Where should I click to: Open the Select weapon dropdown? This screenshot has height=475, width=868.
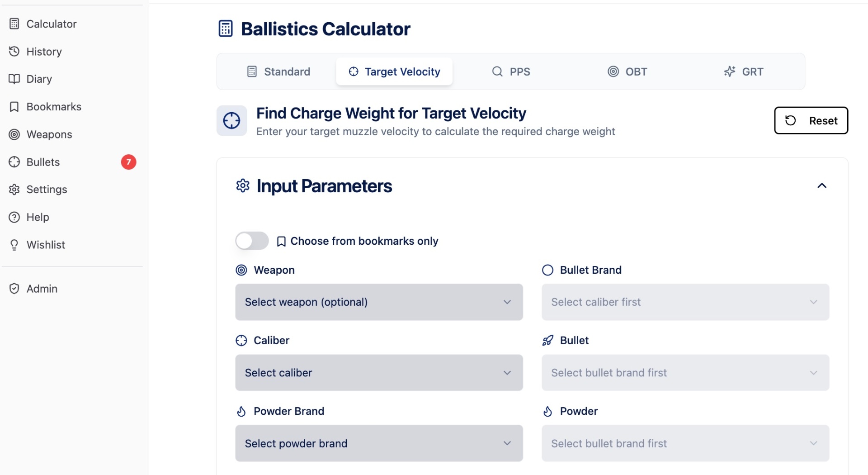pos(379,302)
